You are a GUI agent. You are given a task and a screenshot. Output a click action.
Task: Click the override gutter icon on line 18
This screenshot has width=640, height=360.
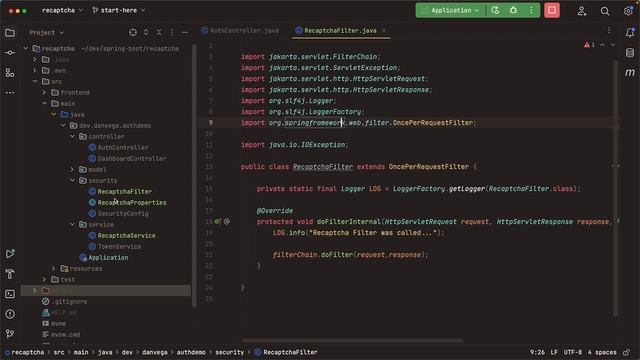coord(218,222)
